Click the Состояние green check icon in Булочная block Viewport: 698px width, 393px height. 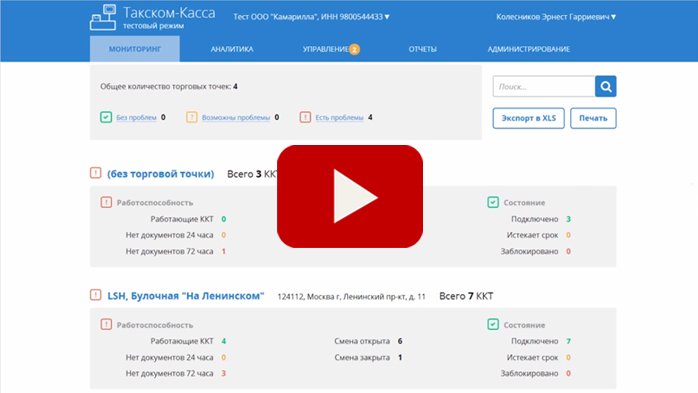point(493,324)
